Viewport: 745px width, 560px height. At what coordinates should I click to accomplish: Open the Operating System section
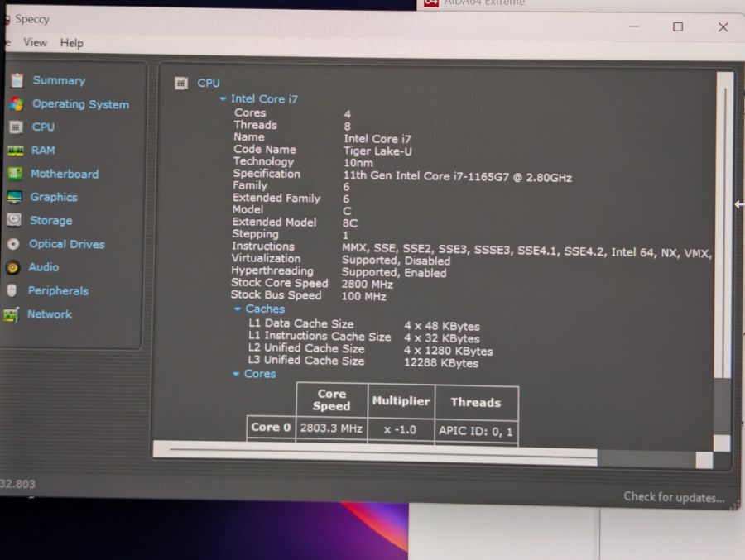[x=80, y=104]
